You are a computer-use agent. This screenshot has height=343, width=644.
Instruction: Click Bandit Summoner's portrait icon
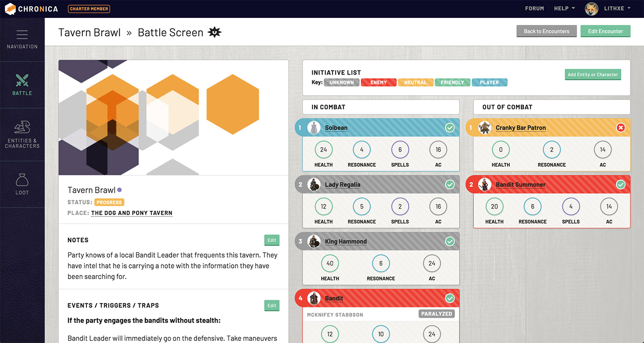[485, 185]
